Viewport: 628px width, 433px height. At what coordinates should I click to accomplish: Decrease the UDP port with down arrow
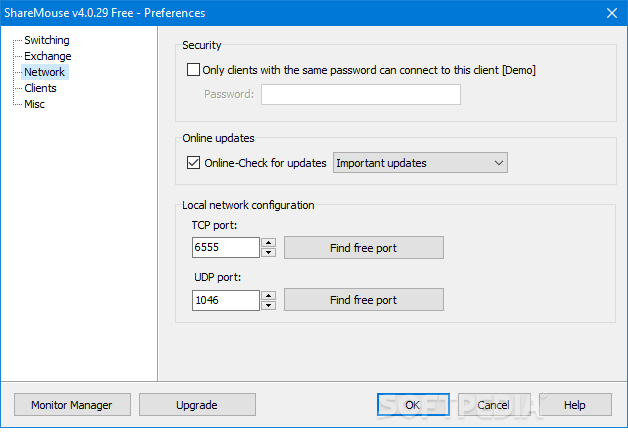coord(268,305)
